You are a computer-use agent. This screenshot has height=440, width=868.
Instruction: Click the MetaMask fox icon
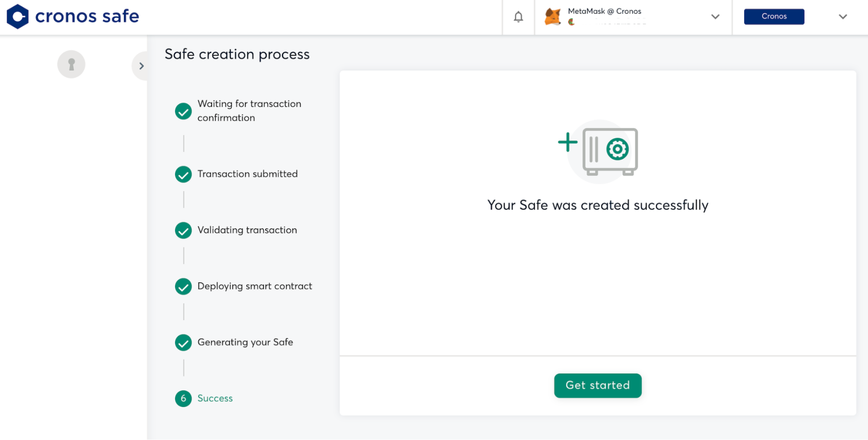pos(553,17)
